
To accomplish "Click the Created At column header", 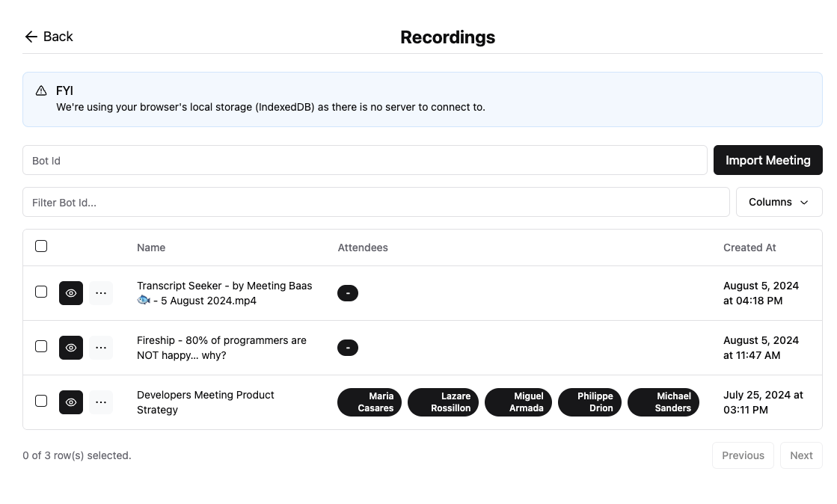I will 749,247.
